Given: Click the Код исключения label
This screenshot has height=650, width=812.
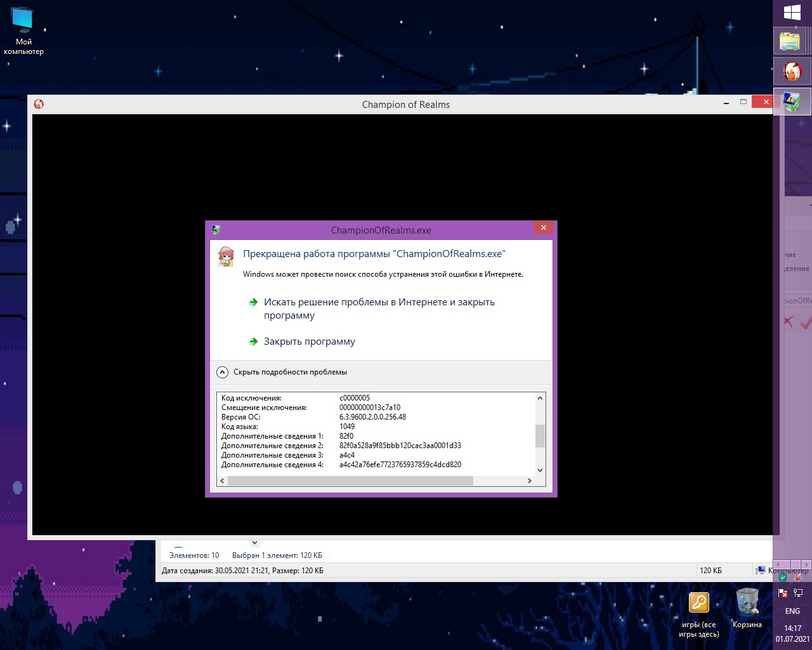Looking at the screenshot, I should click(x=251, y=398).
